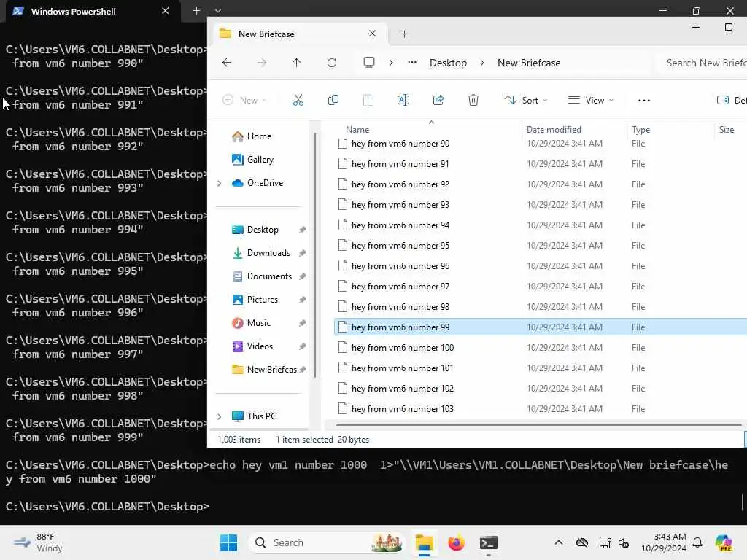The image size is (747, 560).
Task: Open the notifications bell in system tray
Action: pyautogui.click(x=697, y=542)
